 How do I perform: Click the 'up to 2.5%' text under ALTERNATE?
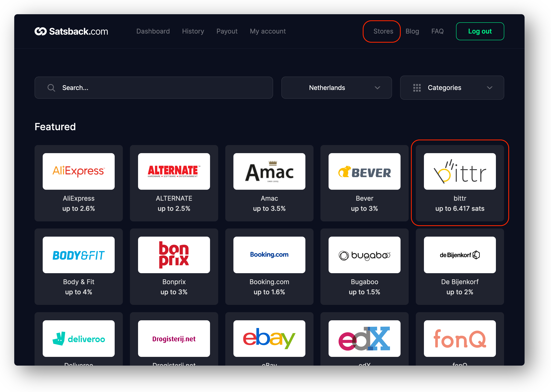174,209
